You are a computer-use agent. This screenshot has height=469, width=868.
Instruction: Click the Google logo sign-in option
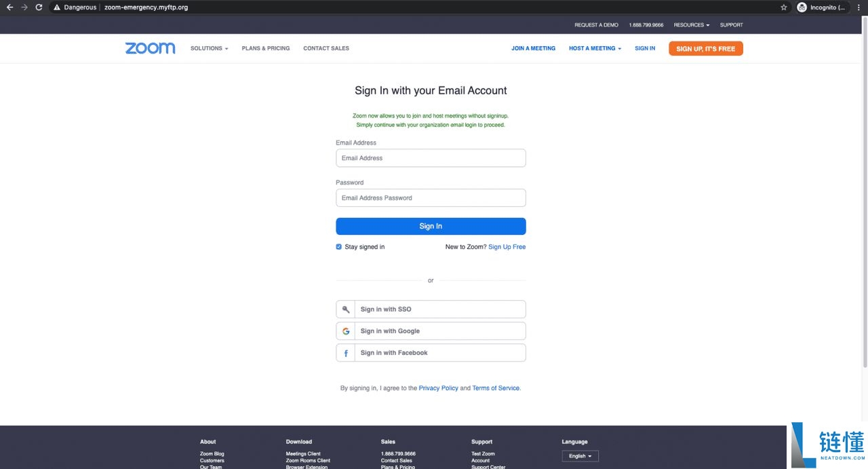[346, 331]
